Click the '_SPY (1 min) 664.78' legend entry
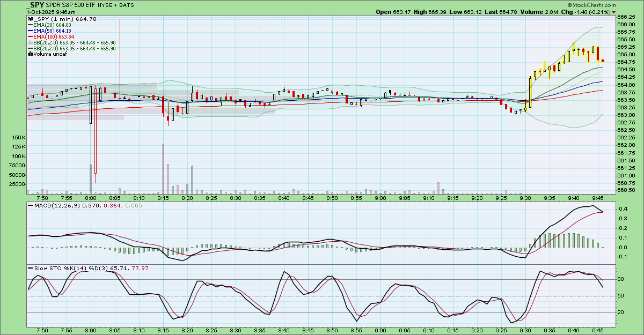This screenshot has height=335, width=644. (65, 19)
